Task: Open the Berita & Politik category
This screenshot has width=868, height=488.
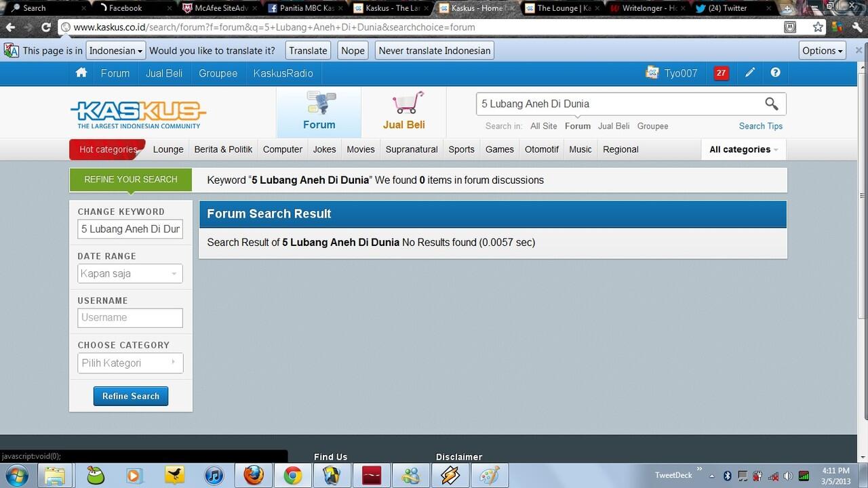Action: point(223,149)
